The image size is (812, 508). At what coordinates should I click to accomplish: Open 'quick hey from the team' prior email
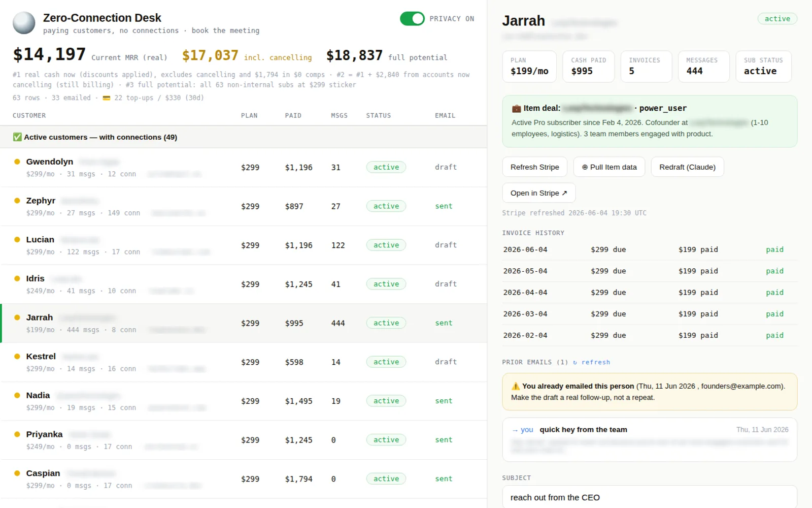pos(650,439)
